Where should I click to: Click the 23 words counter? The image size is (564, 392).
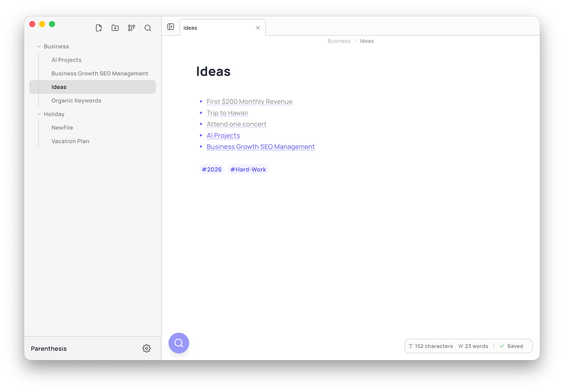coord(473,346)
